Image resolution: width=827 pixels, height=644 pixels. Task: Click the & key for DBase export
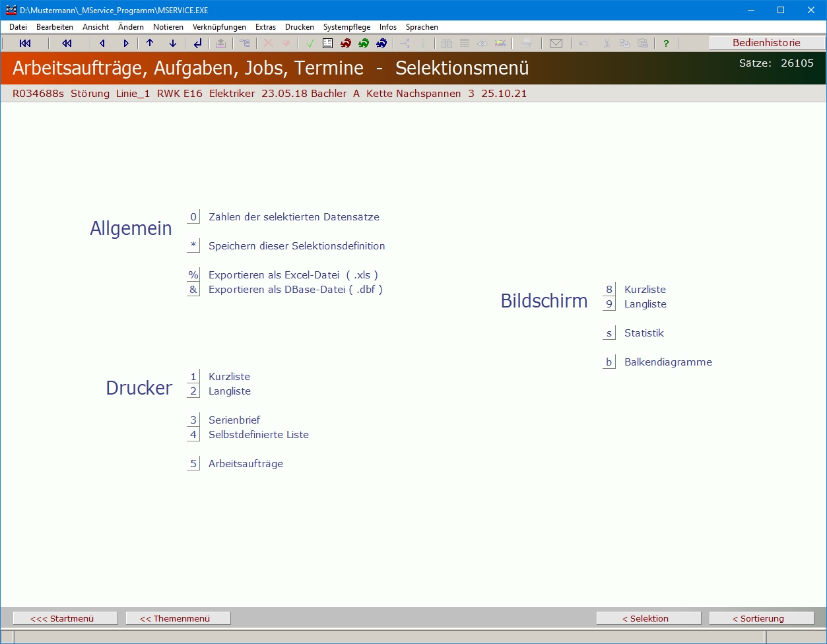point(193,290)
